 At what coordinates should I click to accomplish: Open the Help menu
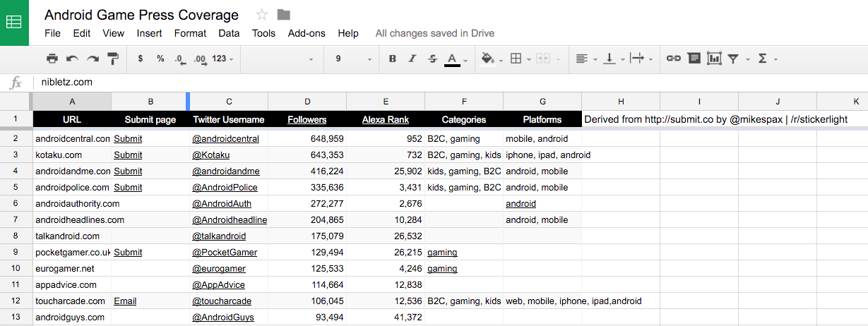(x=348, y=33)
